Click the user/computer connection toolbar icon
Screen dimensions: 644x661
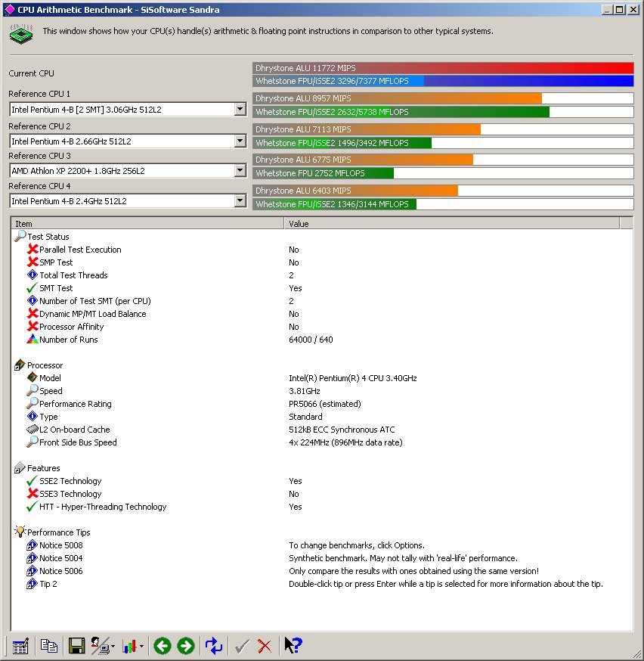[x=101, y=646]
